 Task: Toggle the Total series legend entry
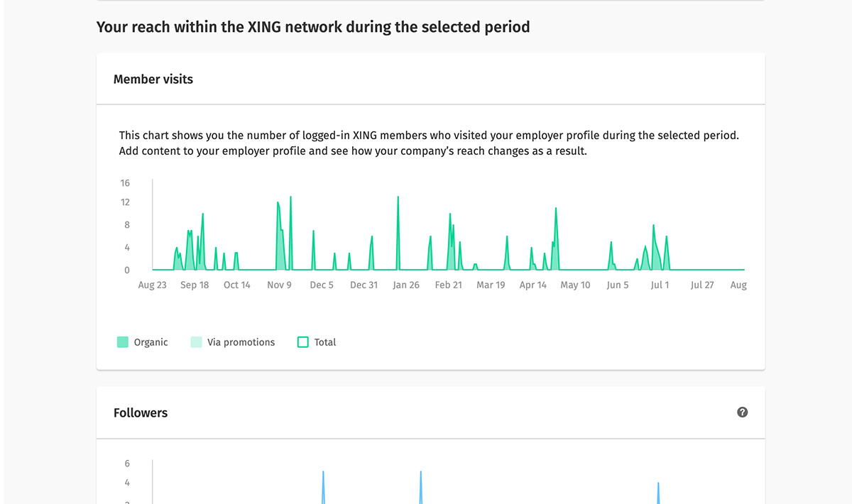coord(317,342)
